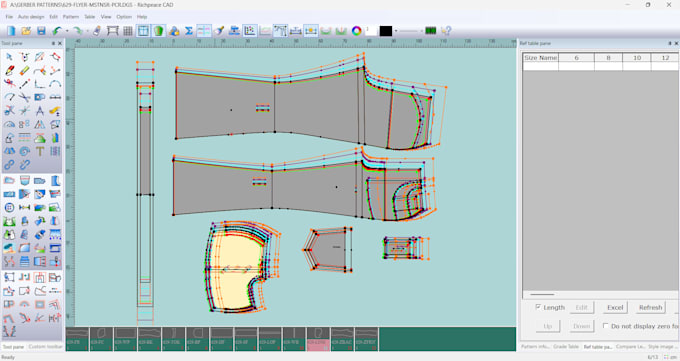680x361 pixels.
Task: Switch to the Grade Table tab
Action: click(x=566, y=347)
